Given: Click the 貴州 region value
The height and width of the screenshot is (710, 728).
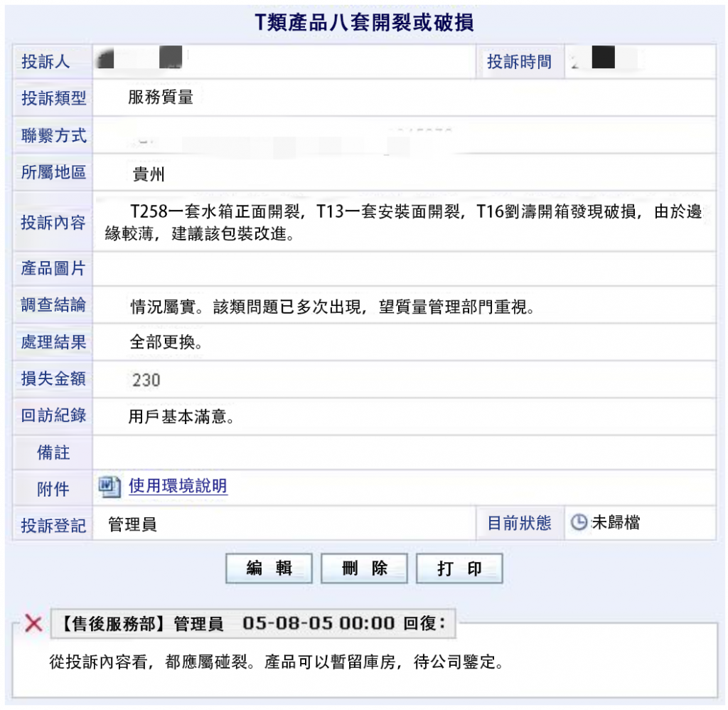Looking at the screenshot, I should (x=149, y=174).
